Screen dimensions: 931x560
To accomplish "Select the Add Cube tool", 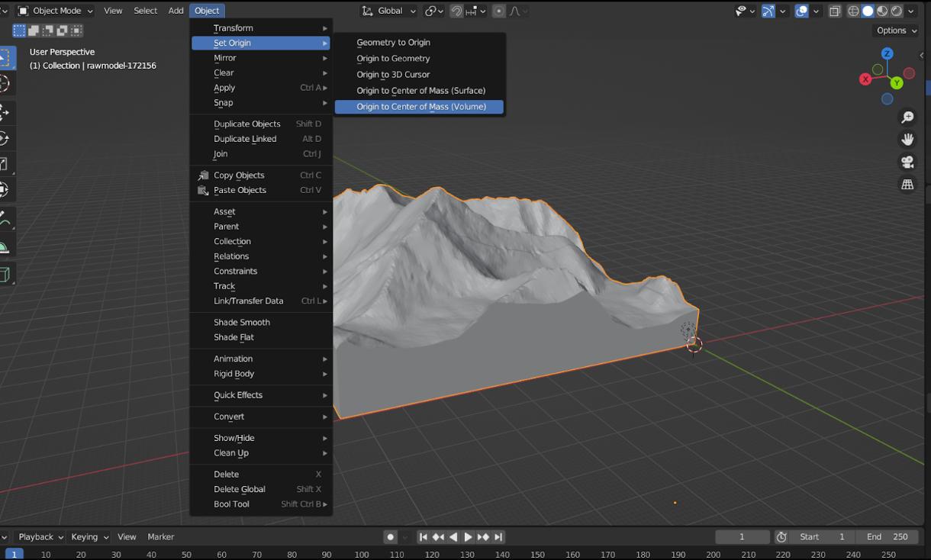I will point(5,275).
